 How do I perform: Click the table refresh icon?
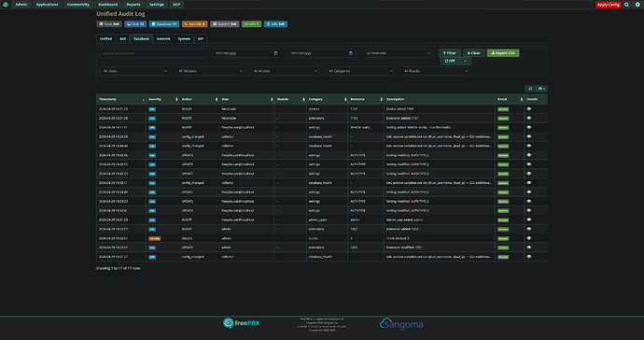click(530, 89)
